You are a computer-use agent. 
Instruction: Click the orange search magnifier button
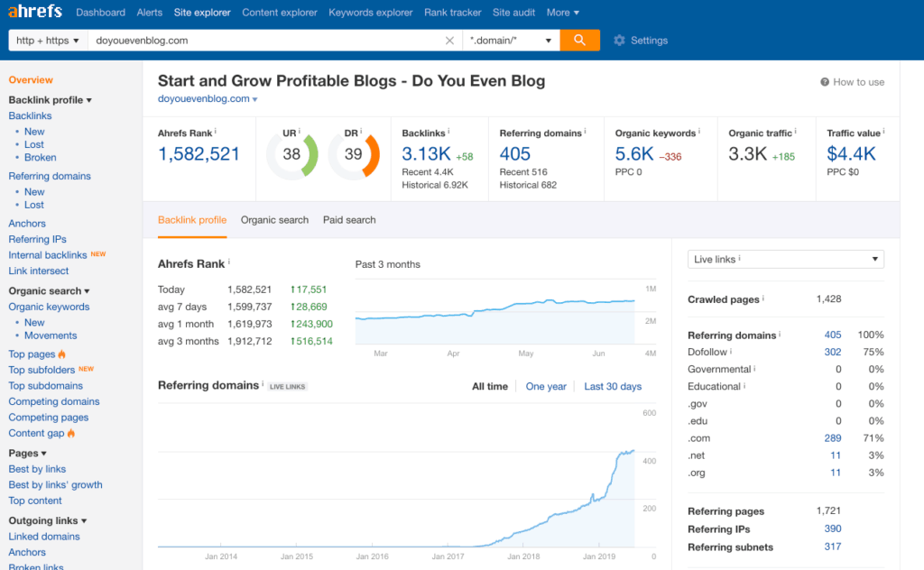coord(580,40)
